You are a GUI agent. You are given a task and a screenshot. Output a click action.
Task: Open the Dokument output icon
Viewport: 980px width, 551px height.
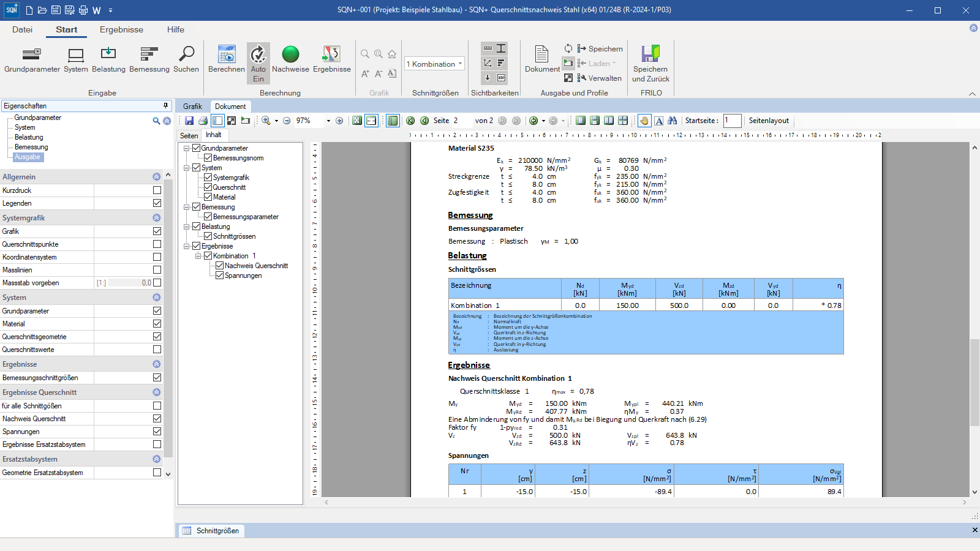click(x=542, y=59)
